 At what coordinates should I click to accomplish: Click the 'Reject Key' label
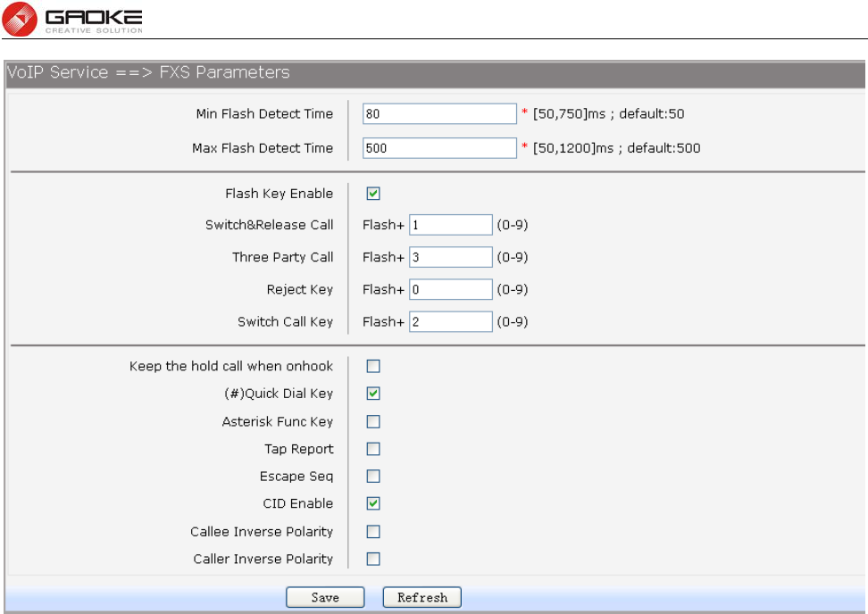click(300, 289)
